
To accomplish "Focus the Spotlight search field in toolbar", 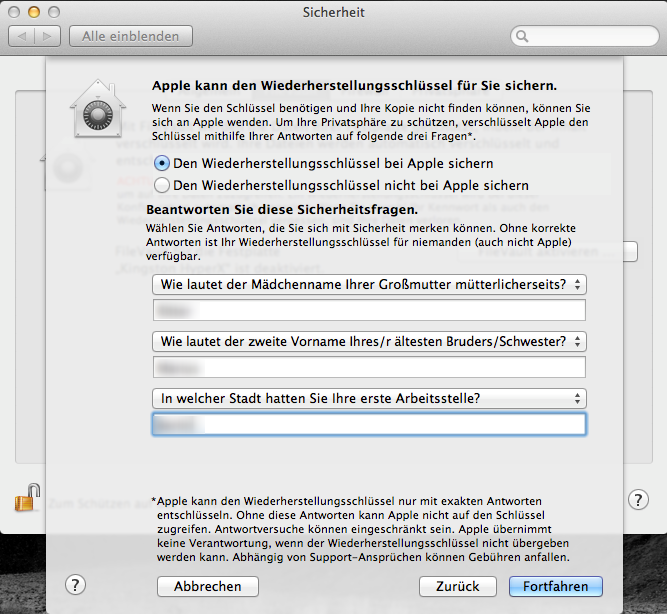I will [584, 37].
